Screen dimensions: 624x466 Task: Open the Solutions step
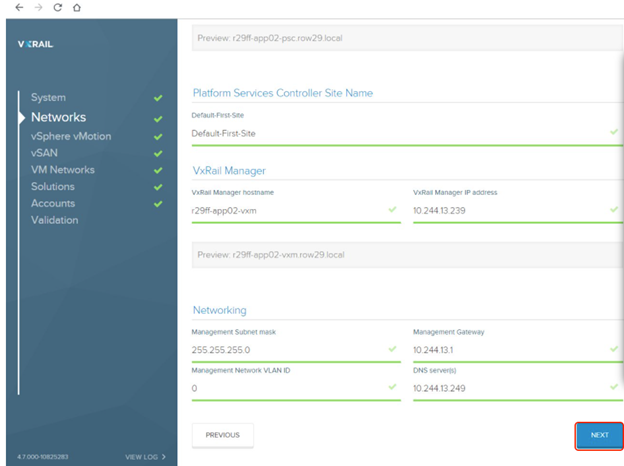click(x=53, y=186)
